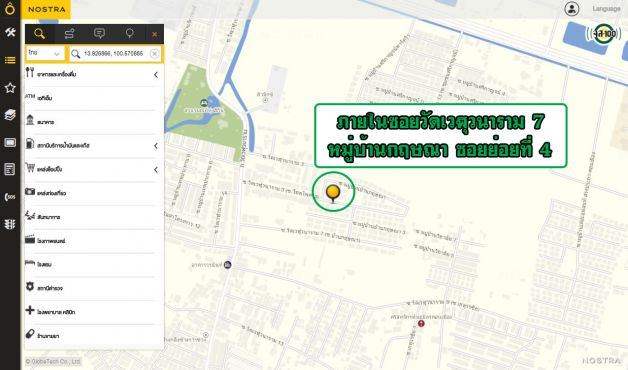
Task: Click the Language link at top right
Action: click(x=606, y=9)
